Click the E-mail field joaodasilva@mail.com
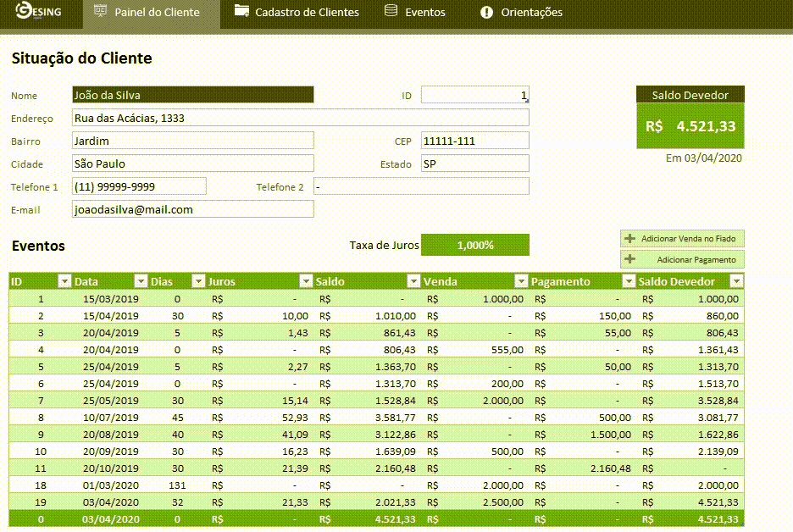Viewport: 793px width, 532px height. 192,209
